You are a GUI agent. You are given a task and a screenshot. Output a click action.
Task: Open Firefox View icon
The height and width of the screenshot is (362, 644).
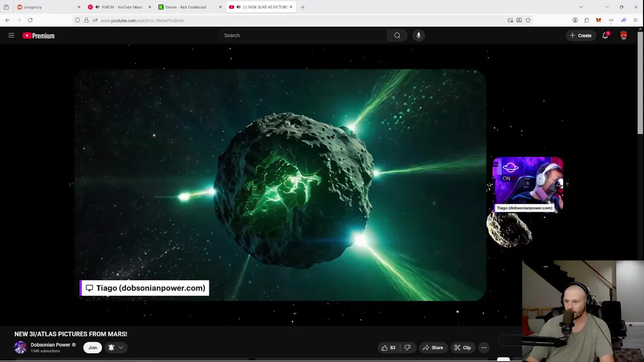[6, 7]
